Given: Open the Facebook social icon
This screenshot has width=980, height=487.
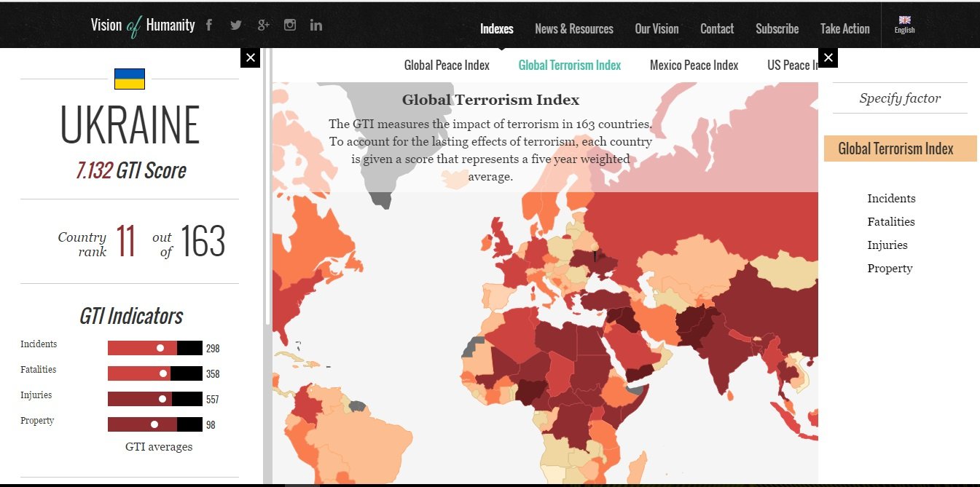Looking at the screenshot, I should (x=209, y=25).
